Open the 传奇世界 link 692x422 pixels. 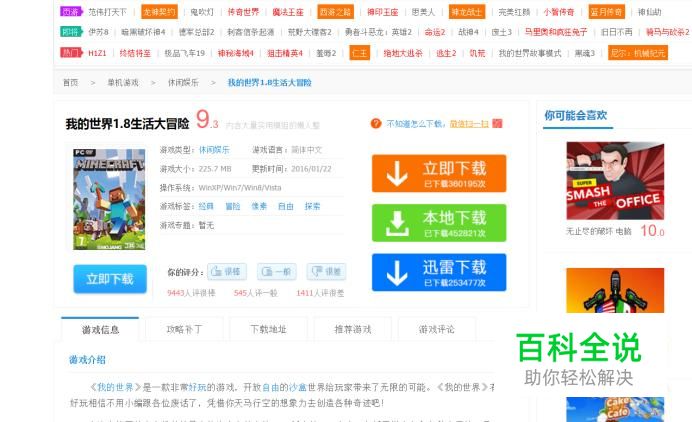coord(243,12)
